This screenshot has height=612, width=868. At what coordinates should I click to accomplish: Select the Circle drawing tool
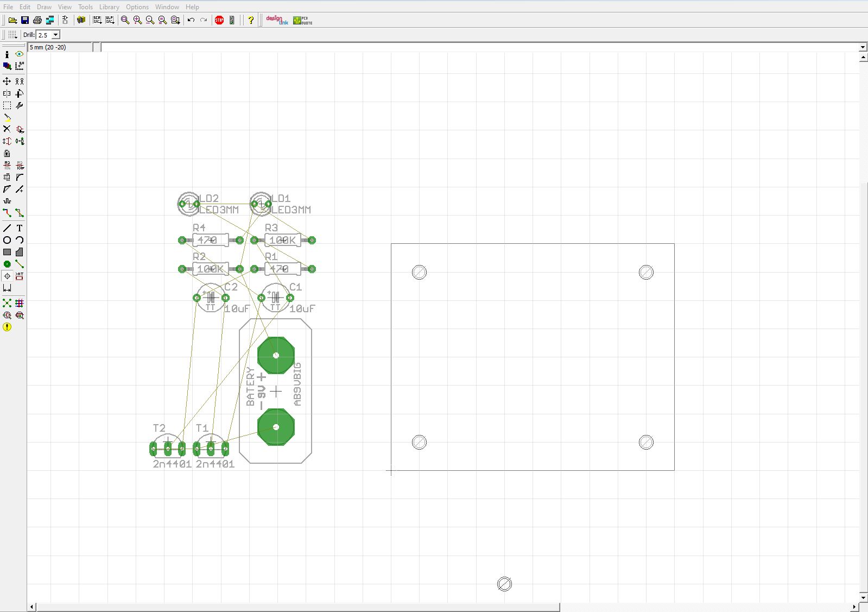pos(7,240)
